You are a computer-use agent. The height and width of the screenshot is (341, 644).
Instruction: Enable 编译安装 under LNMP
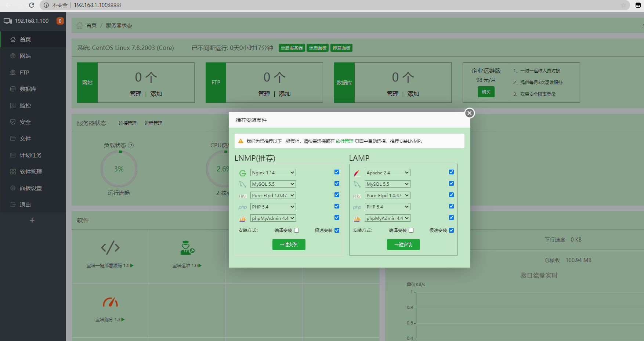pos(296,231)
